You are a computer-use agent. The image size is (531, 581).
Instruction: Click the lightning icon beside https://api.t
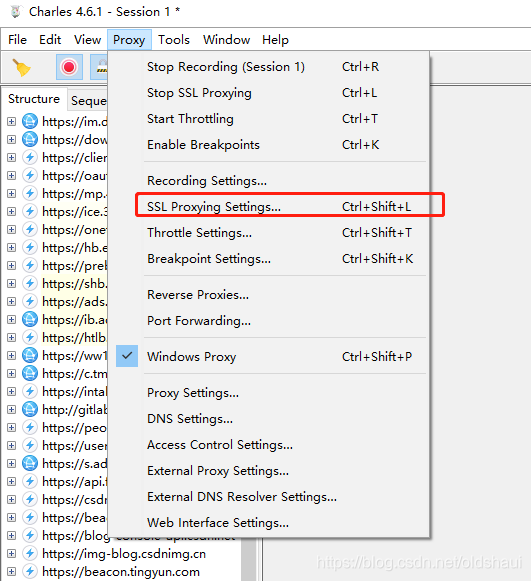[30, 481]
